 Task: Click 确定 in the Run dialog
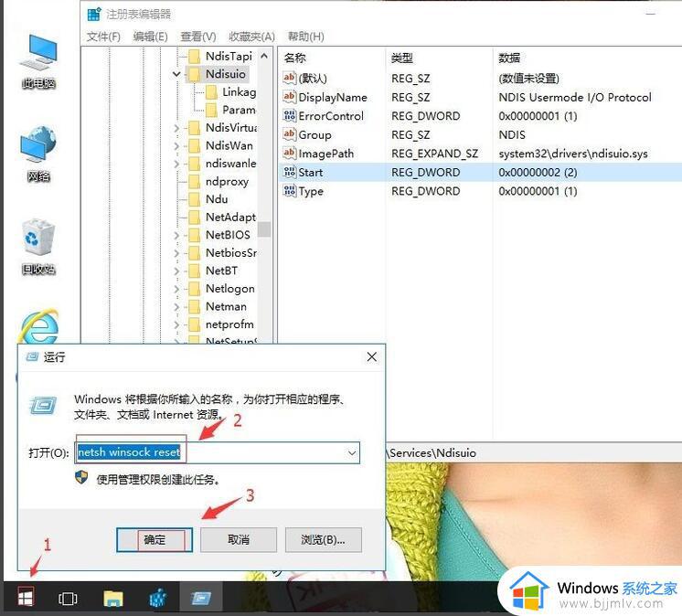pyautogui.click(x=155, y=540)
